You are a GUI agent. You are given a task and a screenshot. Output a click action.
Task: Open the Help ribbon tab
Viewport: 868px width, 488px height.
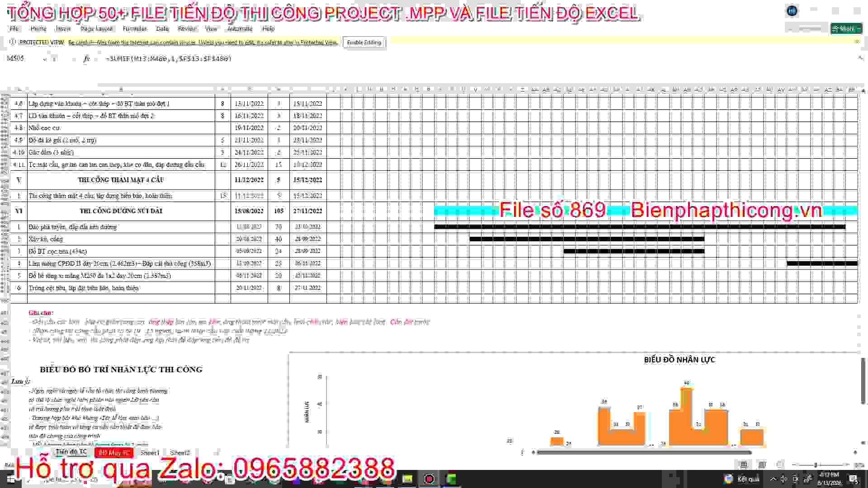click(x=268, y=28)
